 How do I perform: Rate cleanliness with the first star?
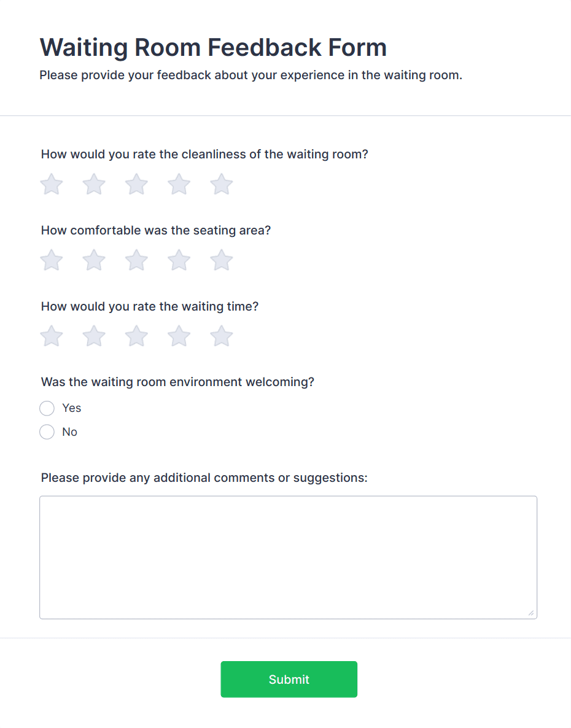[52, 184]
